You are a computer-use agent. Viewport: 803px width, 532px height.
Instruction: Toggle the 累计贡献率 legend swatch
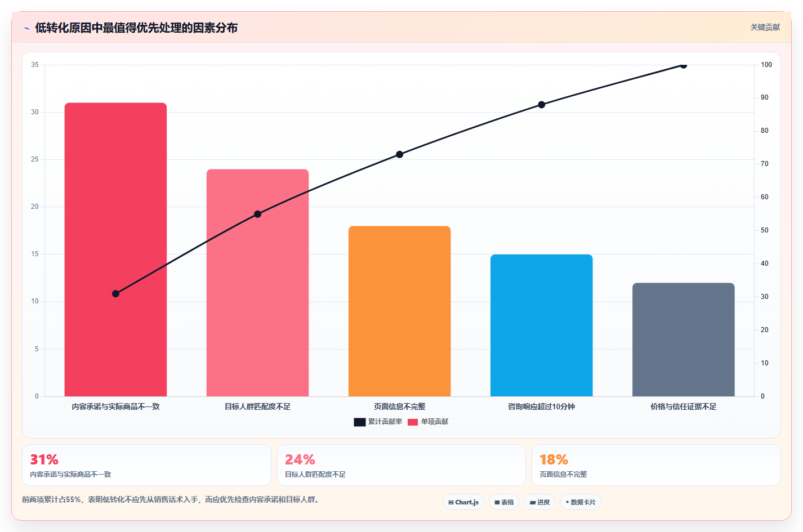click(x=360, y=422)
